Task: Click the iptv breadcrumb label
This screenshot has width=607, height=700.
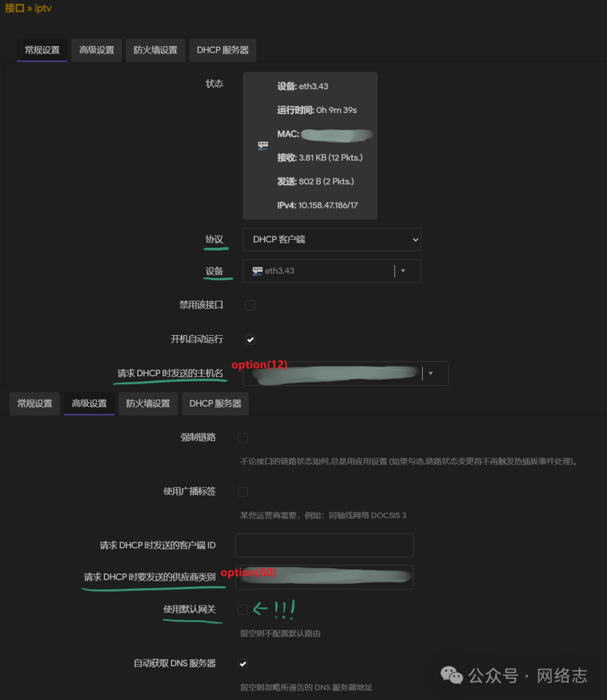Action: [42, 8]
